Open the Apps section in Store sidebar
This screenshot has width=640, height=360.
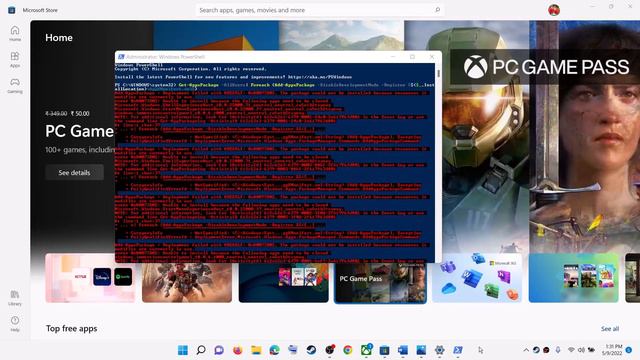[x=15, y=60]
